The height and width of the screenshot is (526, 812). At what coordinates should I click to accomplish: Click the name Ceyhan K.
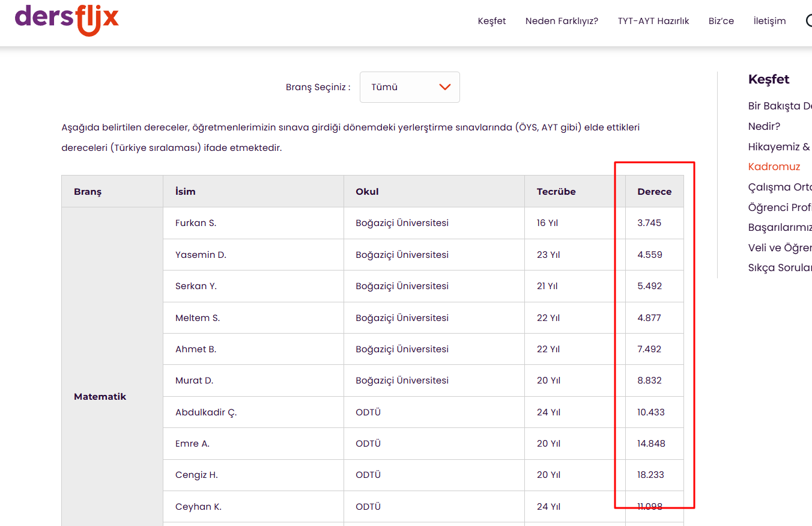[x=198, y=507]
